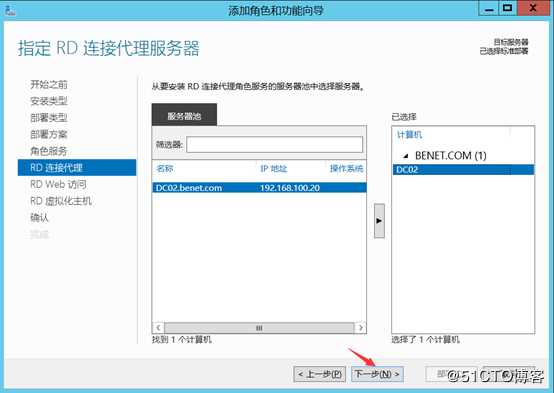The height and width of the screenshot is (393, 554).
Task: Open the 服务器池 tab
Action: click(x=184, y=115)
